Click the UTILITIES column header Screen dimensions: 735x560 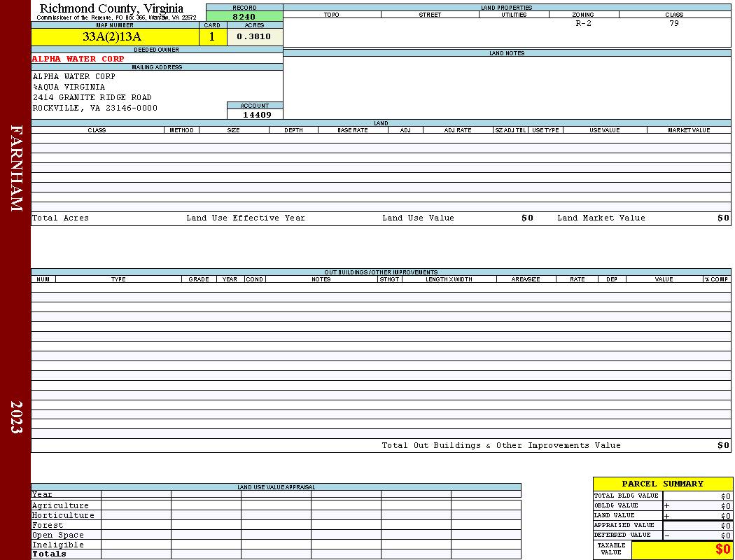514,15
